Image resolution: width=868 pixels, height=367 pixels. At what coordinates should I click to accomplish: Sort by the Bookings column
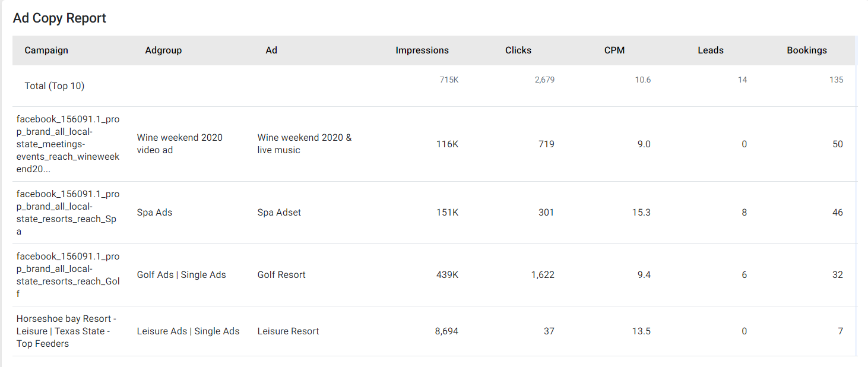(x=807, y=50)
